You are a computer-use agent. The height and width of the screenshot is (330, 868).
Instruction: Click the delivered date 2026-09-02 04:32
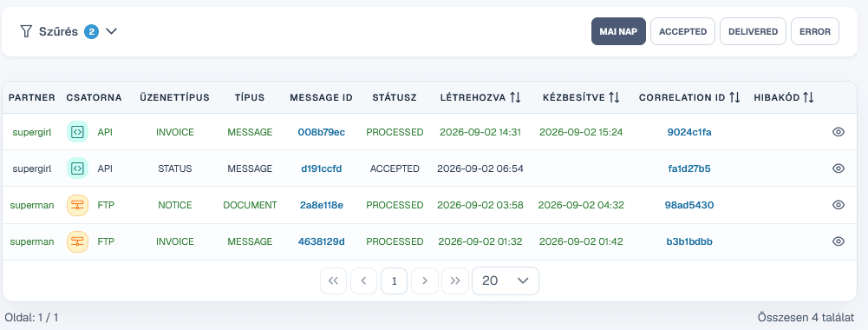(x=581, y=205)
